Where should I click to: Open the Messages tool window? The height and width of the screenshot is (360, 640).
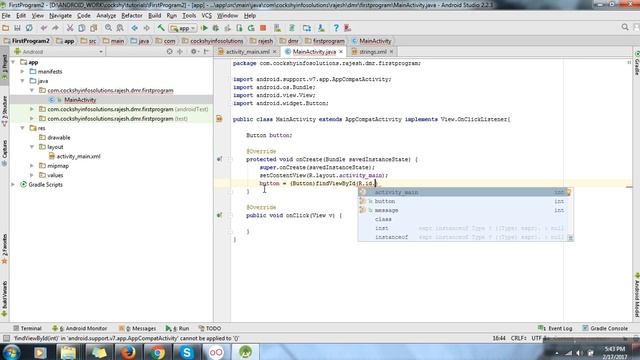tap(137, 328)
